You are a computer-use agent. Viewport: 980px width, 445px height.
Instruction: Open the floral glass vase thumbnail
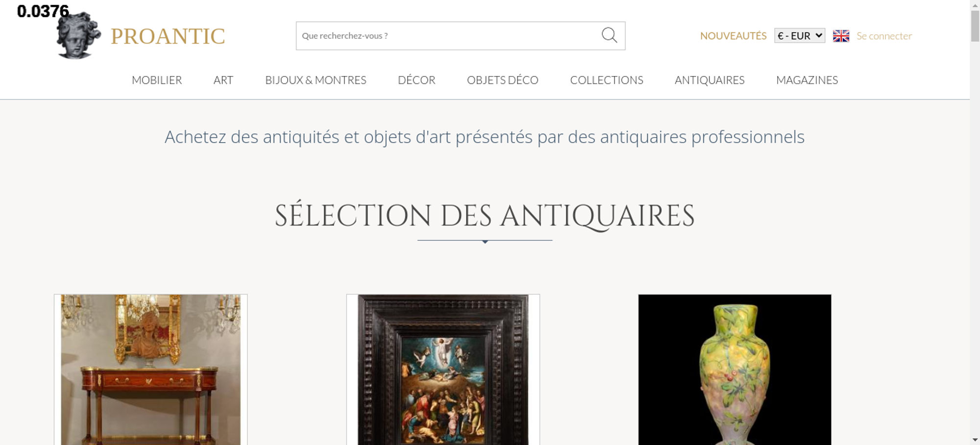[x=735, y=370]
